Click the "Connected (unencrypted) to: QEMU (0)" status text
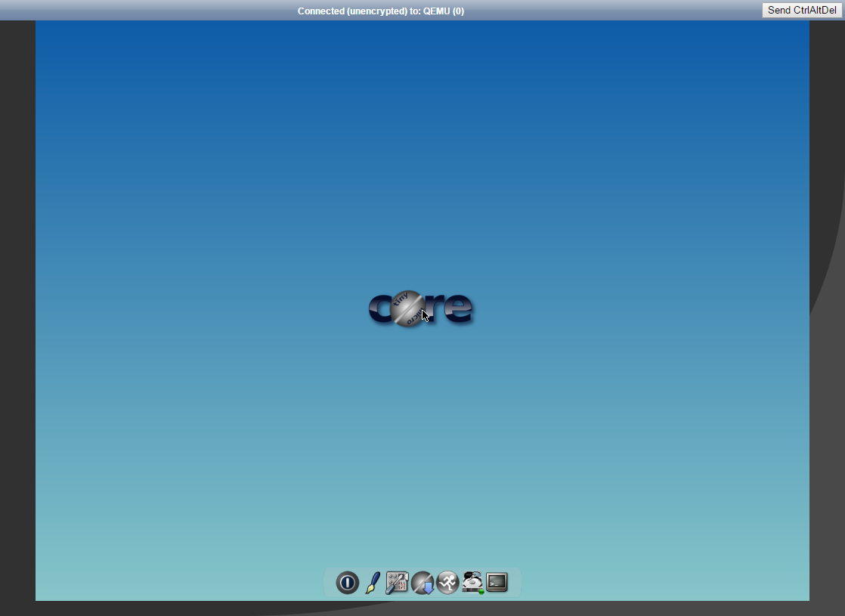Image resolution: width=845 pixels, height=616 pixels. 380,11
